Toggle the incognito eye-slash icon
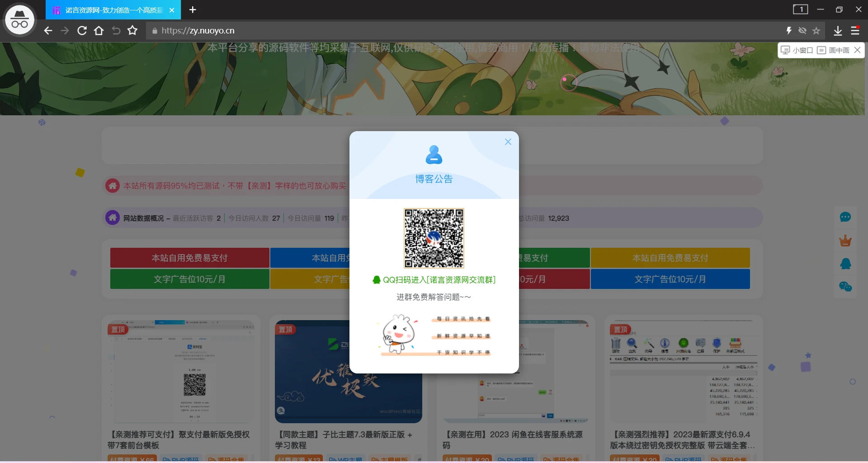This screenshot has height=463, width=868. [x=802, y=31]
